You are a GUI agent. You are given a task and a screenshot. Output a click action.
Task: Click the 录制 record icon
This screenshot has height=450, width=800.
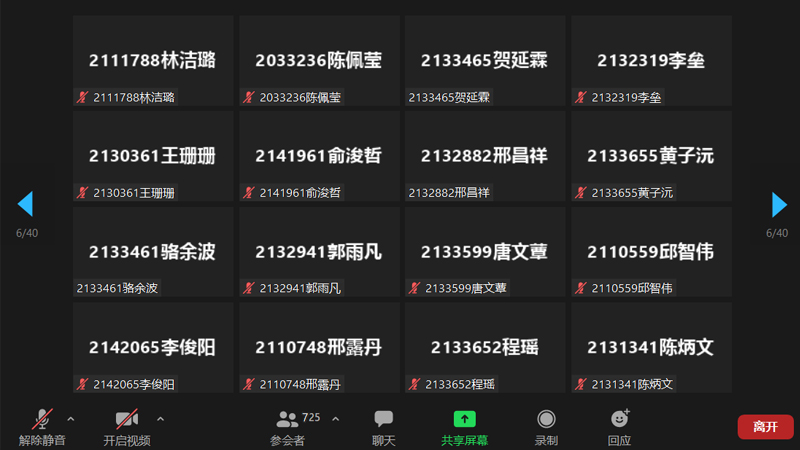click(x=546, y=419)
